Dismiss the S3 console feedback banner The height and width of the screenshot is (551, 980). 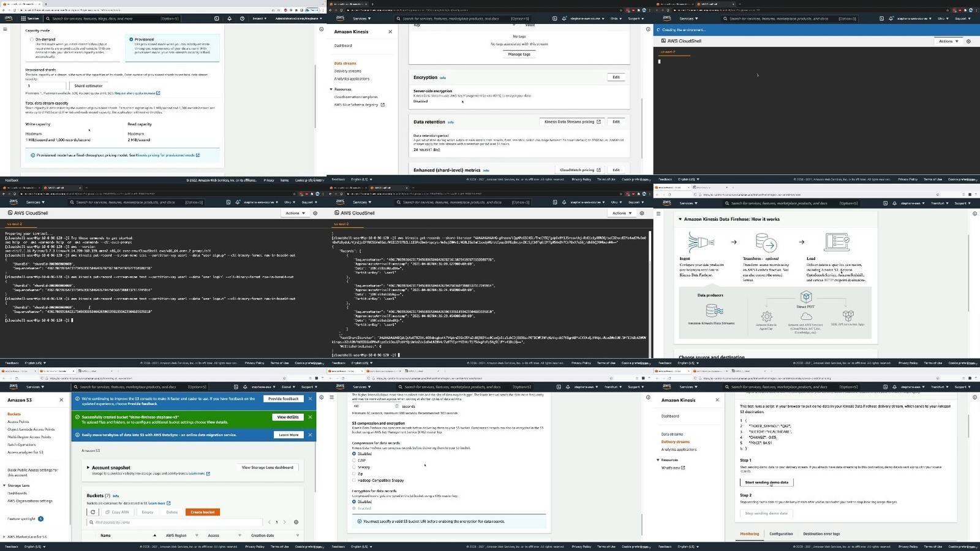(x=310, y=398)
